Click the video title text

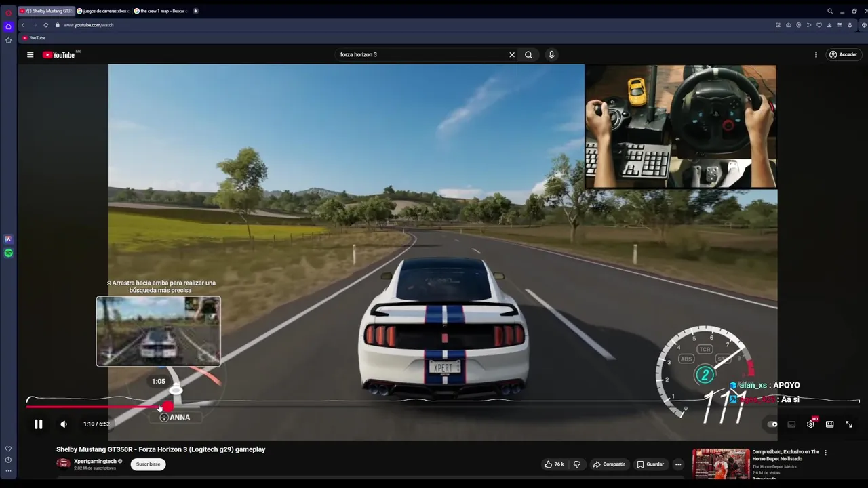[x=161, y=449]
